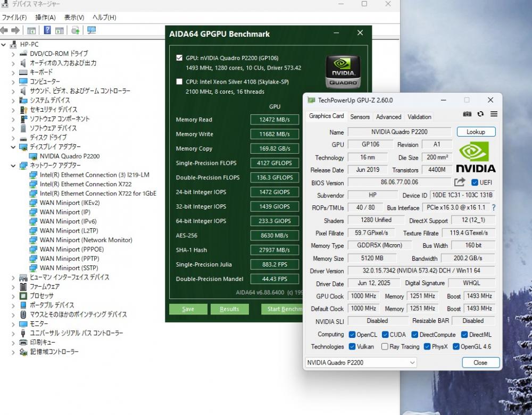Click the processor category icon

tap(23, 296)
